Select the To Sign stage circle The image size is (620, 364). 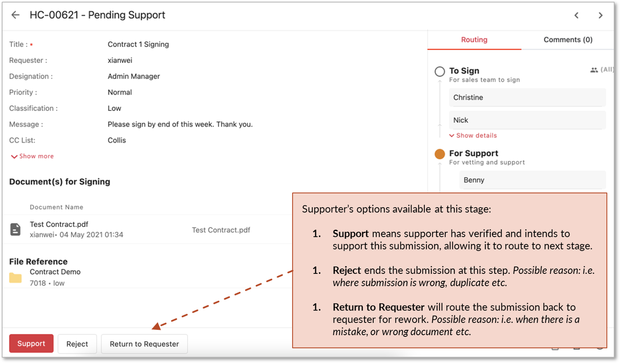click(x=440, y=71)
